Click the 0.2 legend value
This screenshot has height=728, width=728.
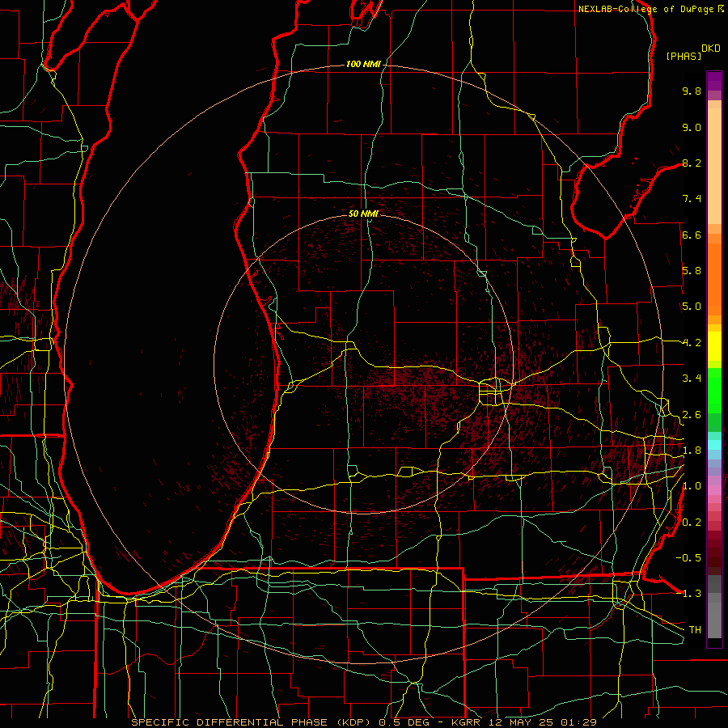(692, 523)
